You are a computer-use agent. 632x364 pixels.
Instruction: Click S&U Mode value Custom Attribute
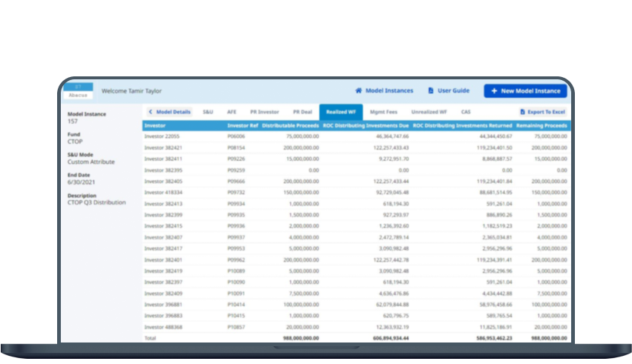[x=91, y=162]
